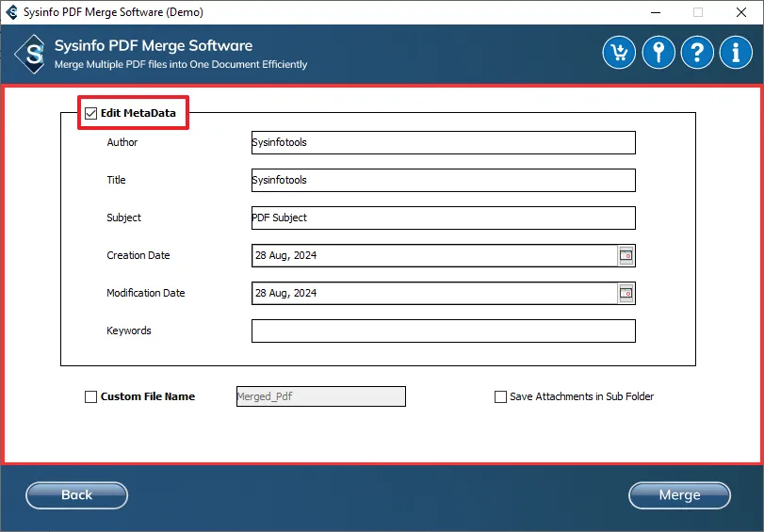This screenshot has height=532, width=764.
Task: Enable the Custom File Name checkbox
Action: pyautogui.click(x=91, y=396)
